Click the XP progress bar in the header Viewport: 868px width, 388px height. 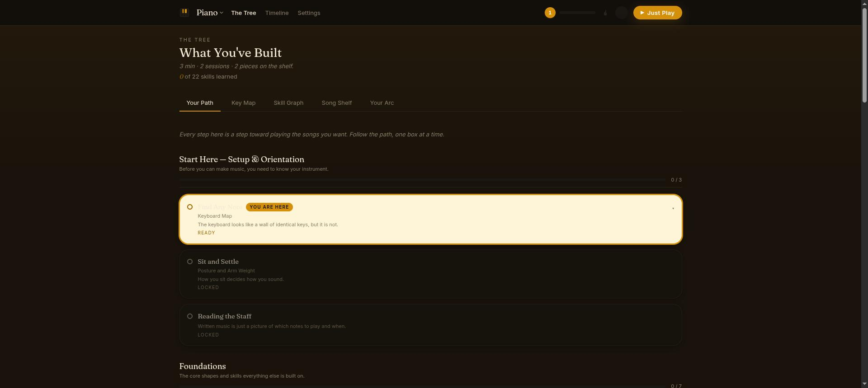pyautogui.click(x=577, y=13)
